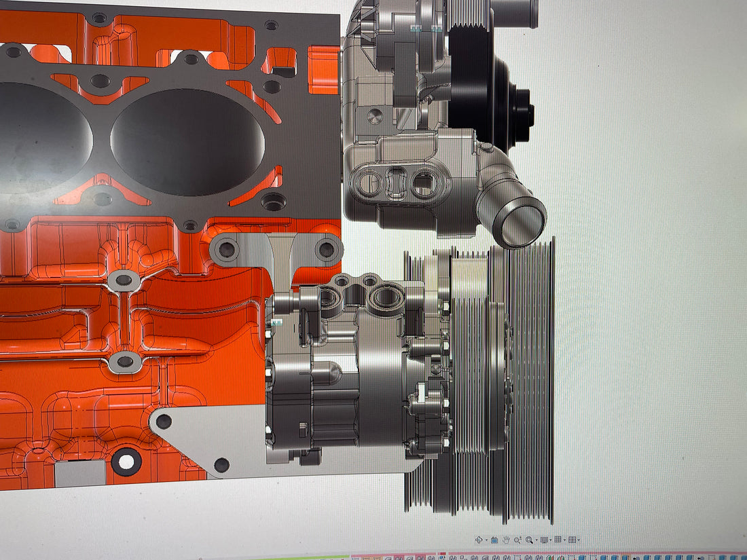Expand the Display Settings dropdown arrow
Viewport: 747px width, 560px height.
[551, 540]
